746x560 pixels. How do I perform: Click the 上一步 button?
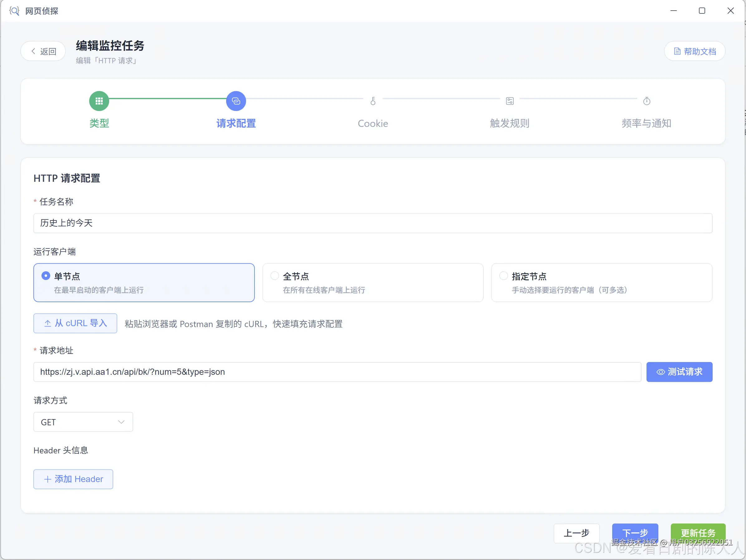[x=576, y=533]
